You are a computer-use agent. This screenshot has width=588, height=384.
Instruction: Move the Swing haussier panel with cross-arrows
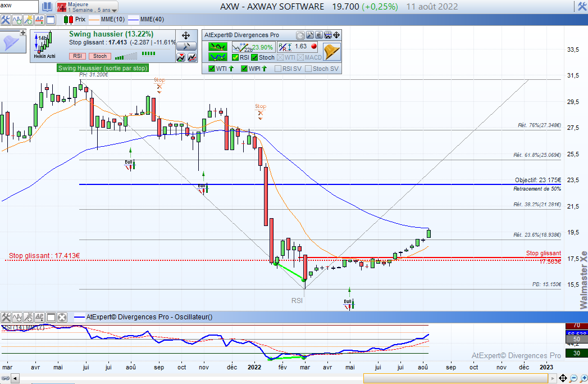[x=186, y=35]
